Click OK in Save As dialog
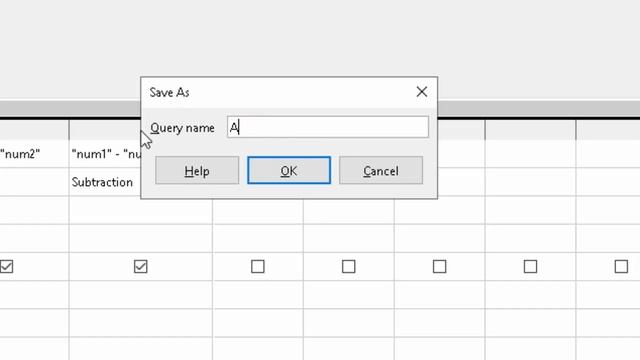 click(289, 170)
